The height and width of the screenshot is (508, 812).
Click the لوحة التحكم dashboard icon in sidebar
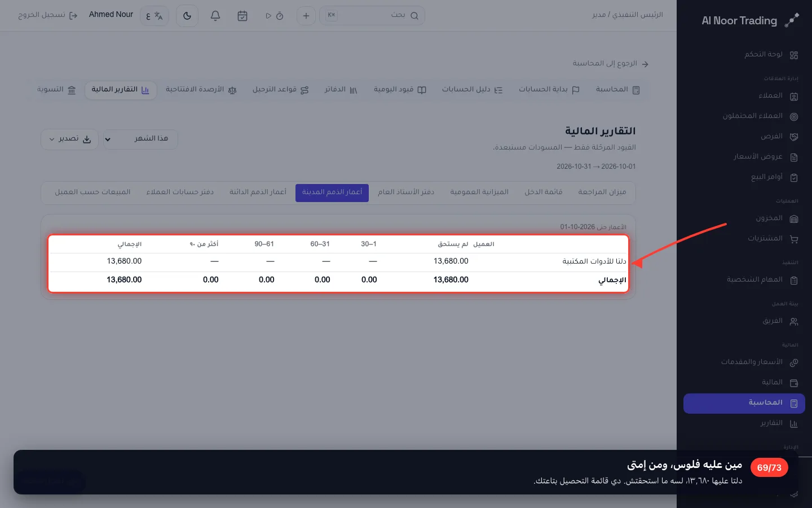coord(794,55)
